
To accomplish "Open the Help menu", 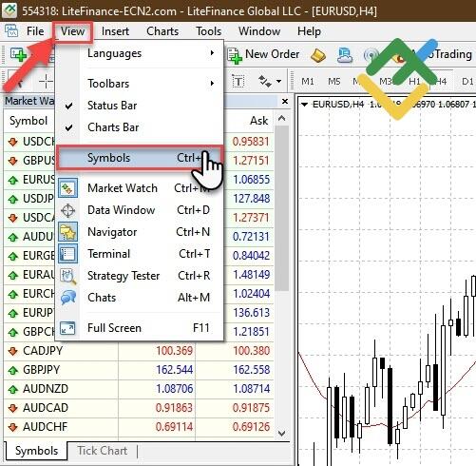I will tap(309, 31).
